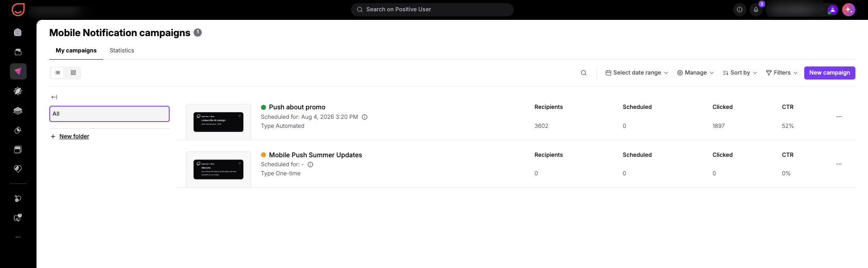Image resolution: width=868 pixels, height=268 pixels.
Task: Open the Filters dropdown
Action: coord(782,73)
